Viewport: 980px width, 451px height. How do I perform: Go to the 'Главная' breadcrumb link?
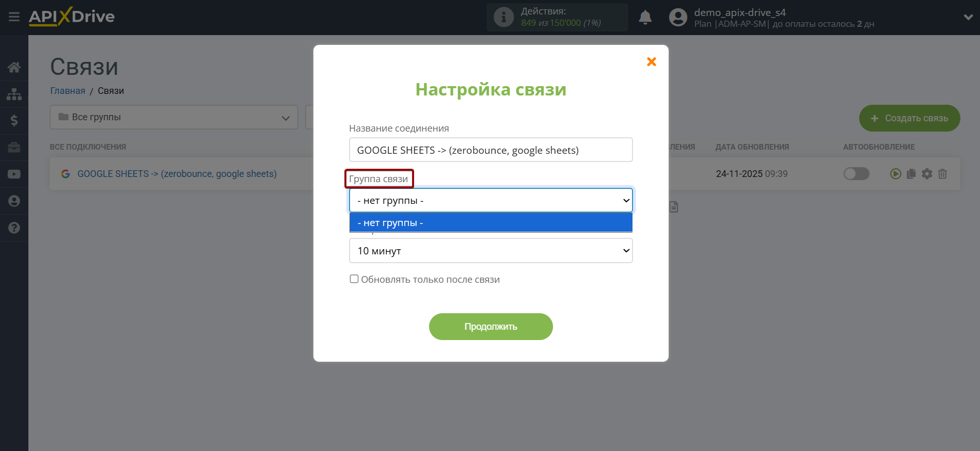coord(68,91)
